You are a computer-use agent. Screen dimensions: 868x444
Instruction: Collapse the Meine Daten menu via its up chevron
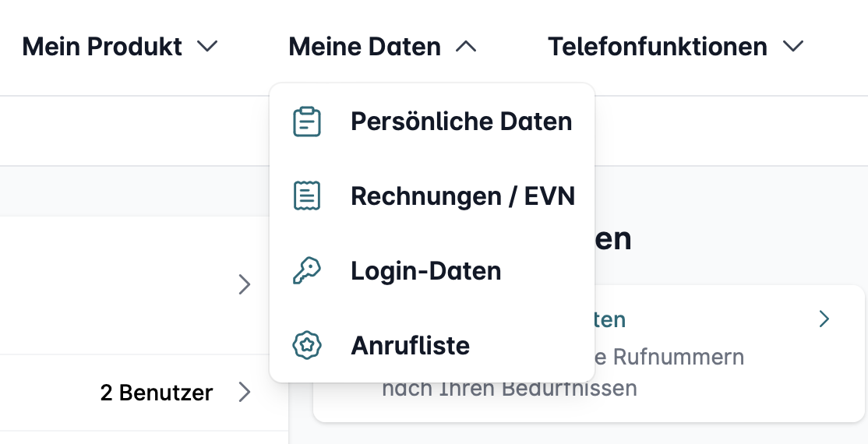466,47
